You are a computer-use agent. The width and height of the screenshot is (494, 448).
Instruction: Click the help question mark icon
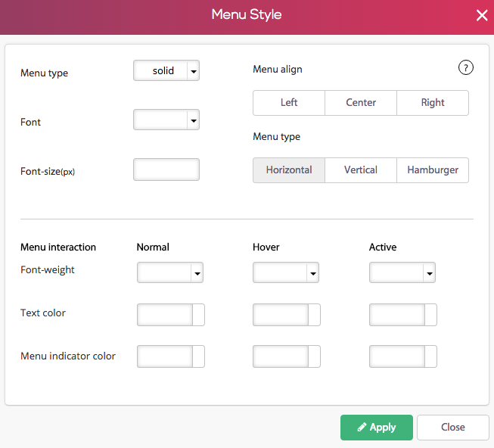[465, 67]
